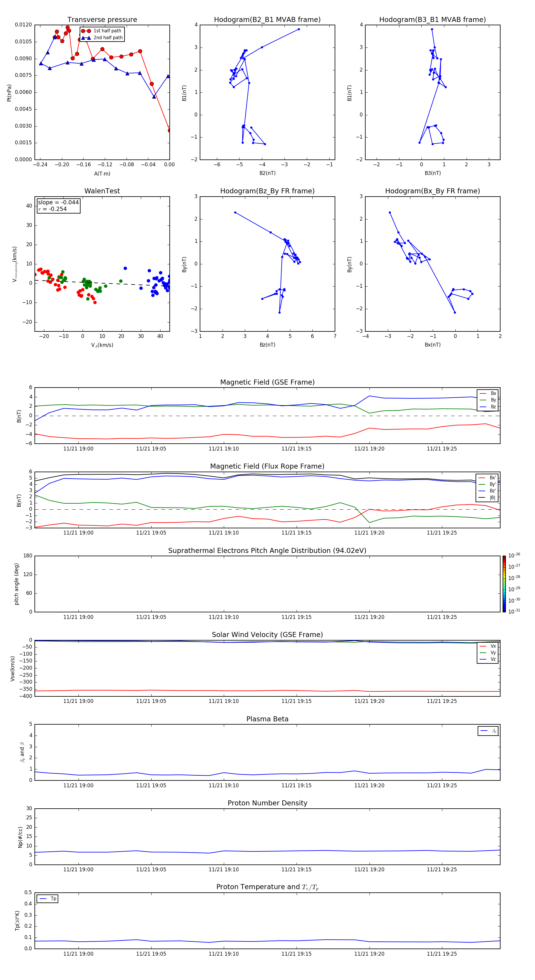Click '11/21 19:10' tick under Proton Temperature
This screenshot has height=980, width=535.
pos(224,954)
